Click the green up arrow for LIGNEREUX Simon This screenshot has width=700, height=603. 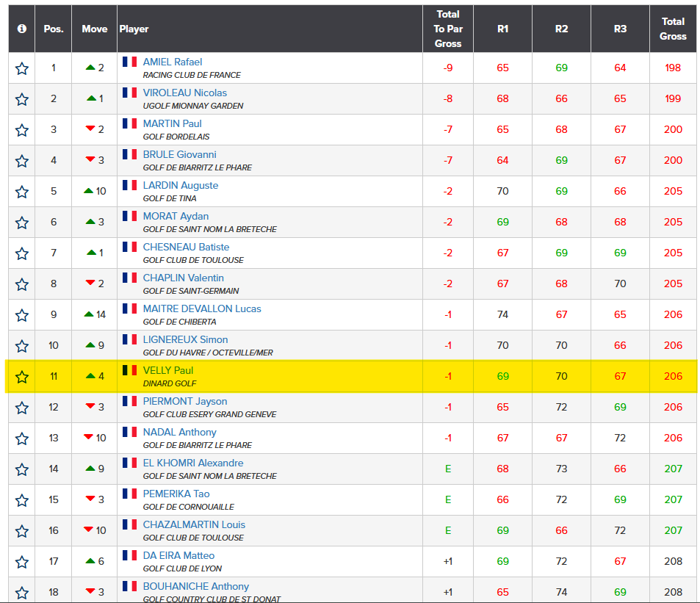tap(90, 345)
